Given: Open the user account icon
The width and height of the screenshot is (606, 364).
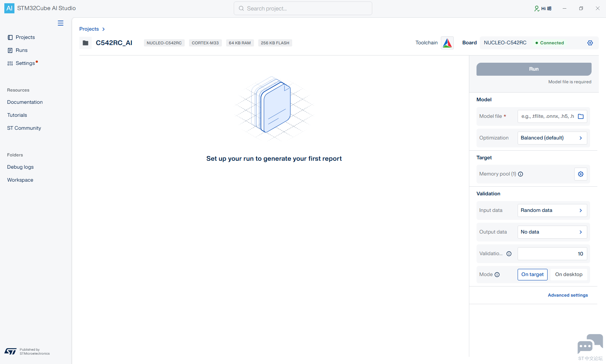Looking at the screenshot, I should coord(537,8).
